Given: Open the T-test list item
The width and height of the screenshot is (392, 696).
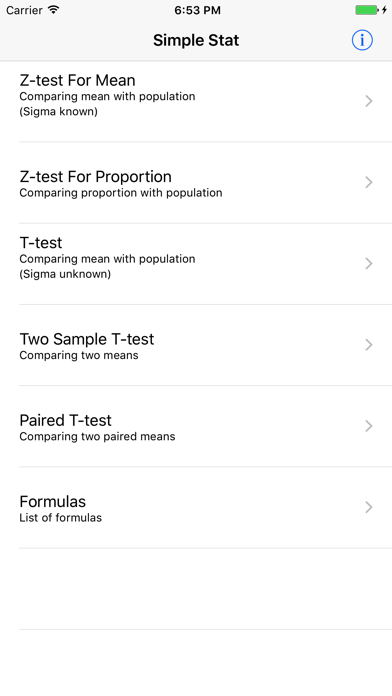Looking at the screenshot, I should tap(196, 264).
